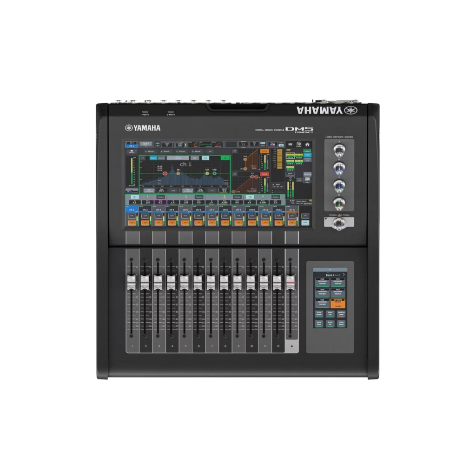Toggle the green EQ on button
The width and height of the screenshot is (476, 476).
coord(225,158)
